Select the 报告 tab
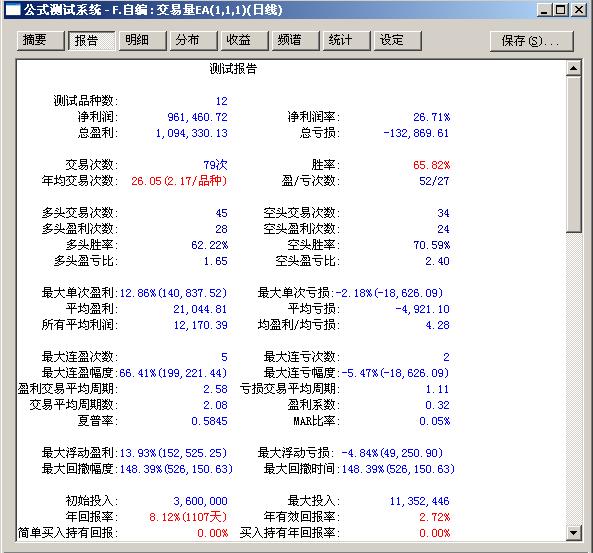This screenshot has width=593, height=553. pos(92,40)
